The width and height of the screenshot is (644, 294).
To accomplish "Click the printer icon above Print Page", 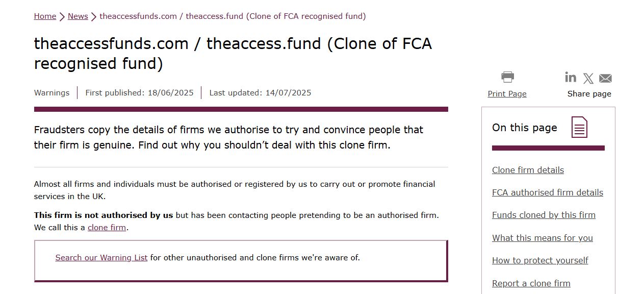I will pos(507,77).
